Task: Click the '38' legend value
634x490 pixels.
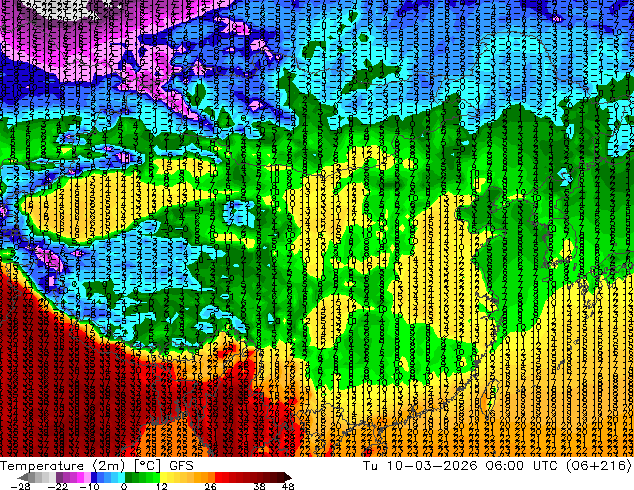Action: tap(260, 486)
